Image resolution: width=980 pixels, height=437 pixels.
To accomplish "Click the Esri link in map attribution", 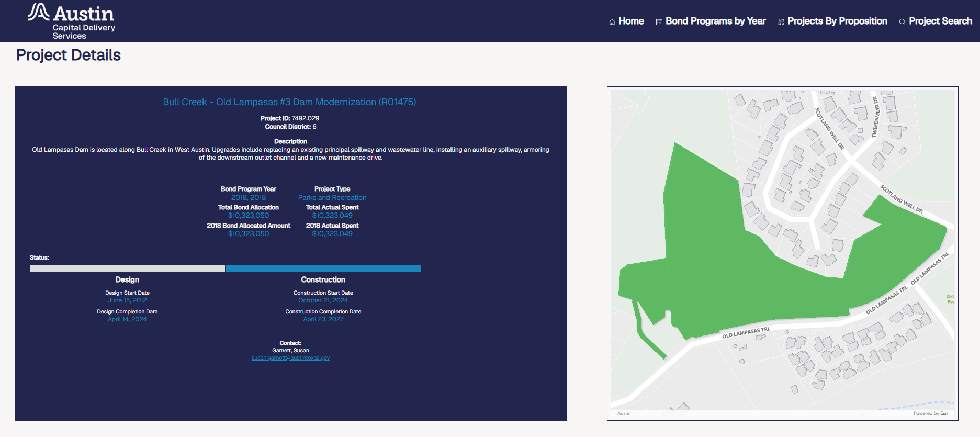I will pos(944,413).
